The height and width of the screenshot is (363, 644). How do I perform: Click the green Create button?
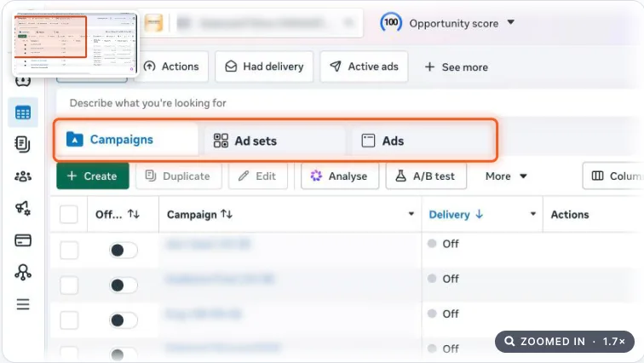93,176
